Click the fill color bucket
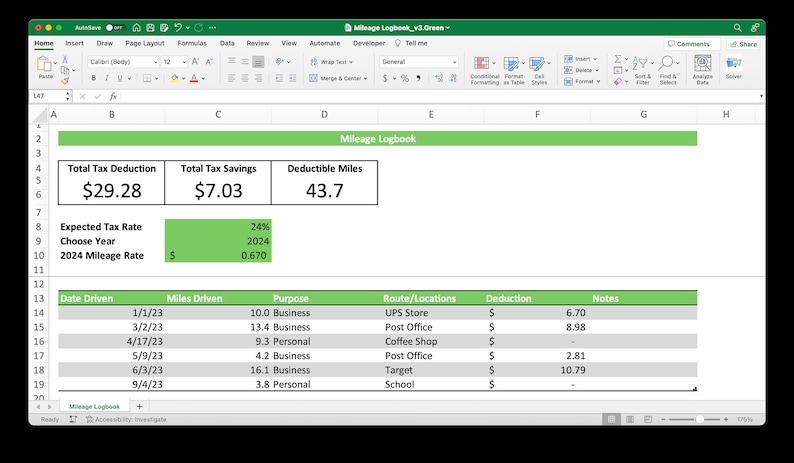This screenshot has height=463, width=794. (174, 78)
